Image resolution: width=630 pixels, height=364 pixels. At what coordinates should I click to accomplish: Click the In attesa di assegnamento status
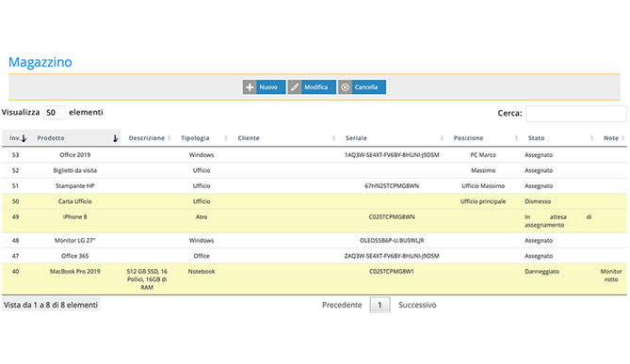click(x=558, y=221)
